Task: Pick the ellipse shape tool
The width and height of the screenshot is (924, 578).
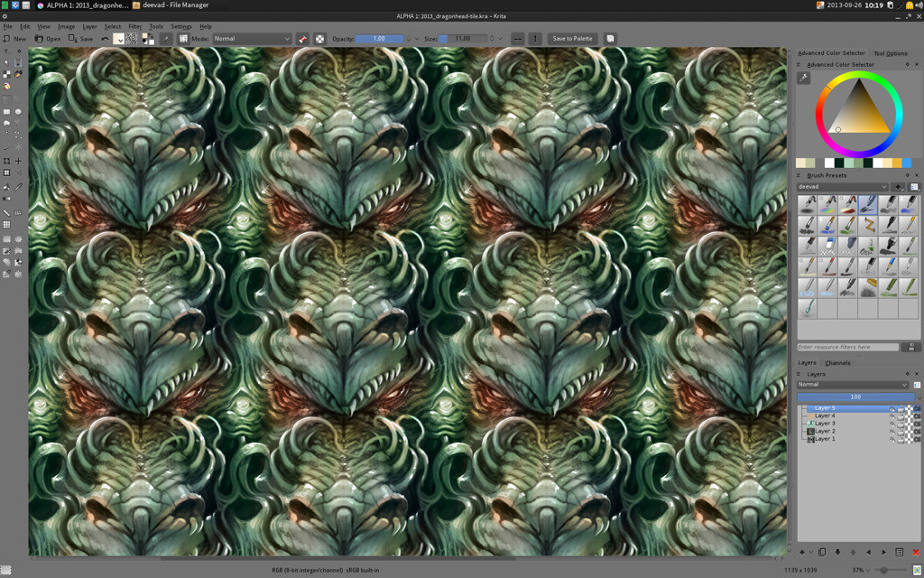Action: point(18,112)
